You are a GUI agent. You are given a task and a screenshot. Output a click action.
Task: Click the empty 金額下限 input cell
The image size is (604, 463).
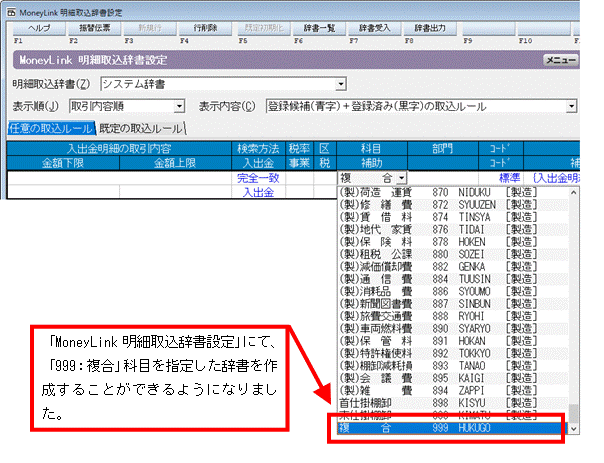click(63, 192)
